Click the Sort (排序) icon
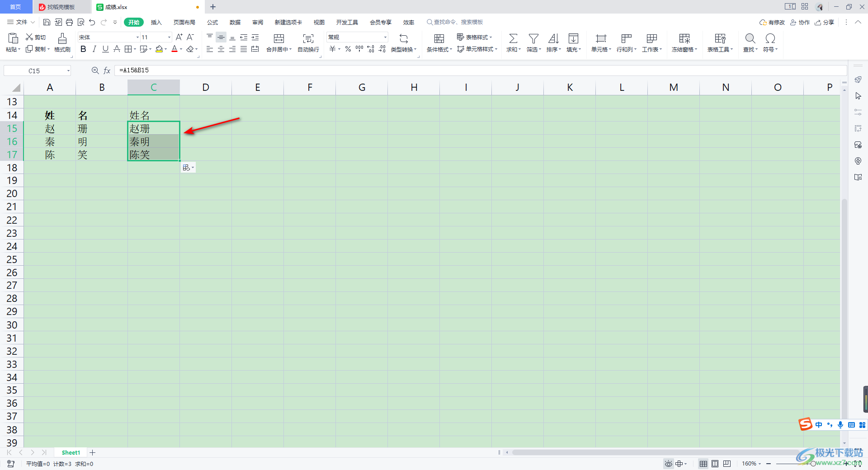Screen dimensions: 868x470 (x=553, y=38)
